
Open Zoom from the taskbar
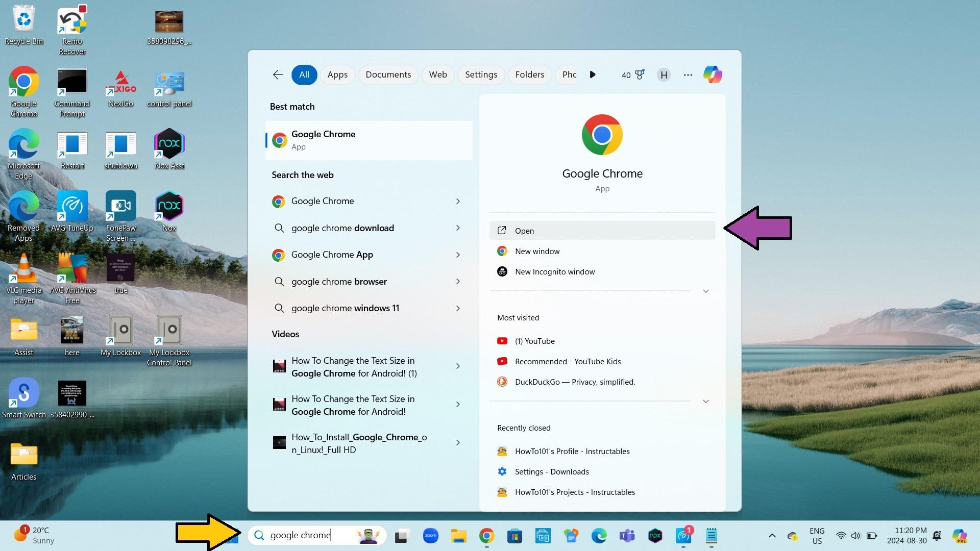tap(431, 536)
